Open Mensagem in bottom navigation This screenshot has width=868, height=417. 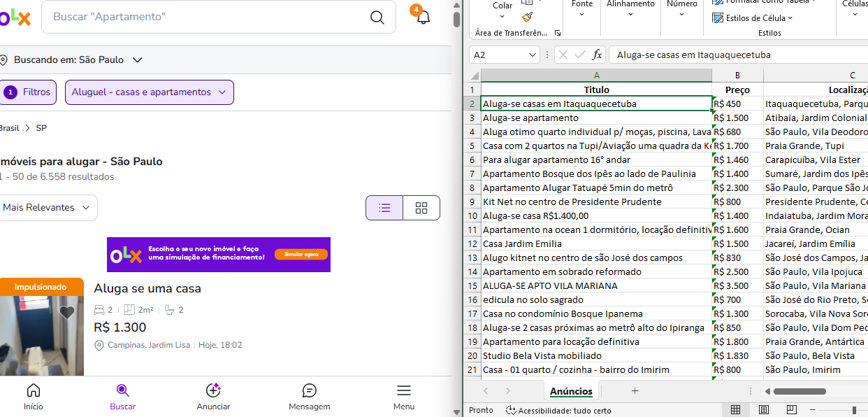click(x=309, y=397)
